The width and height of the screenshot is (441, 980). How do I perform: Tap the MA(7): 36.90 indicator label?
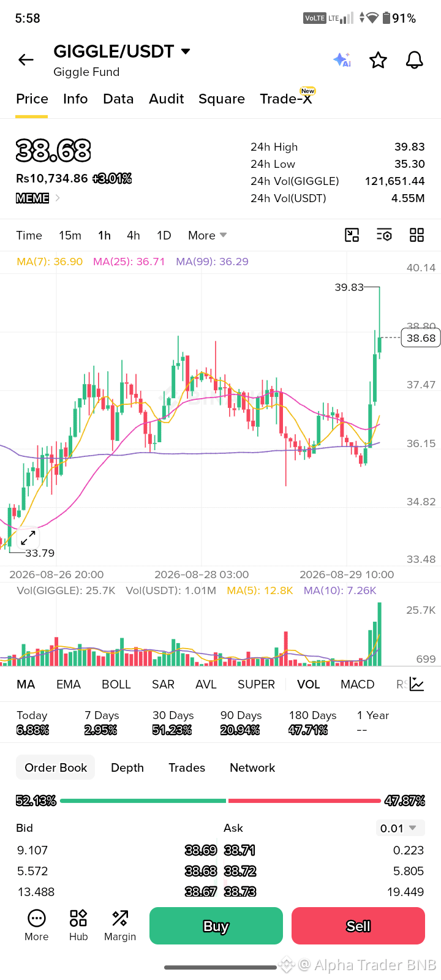coord(50,262)
